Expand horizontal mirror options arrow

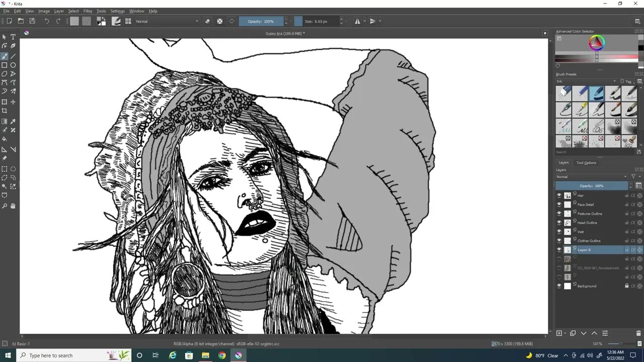(365, 21)
